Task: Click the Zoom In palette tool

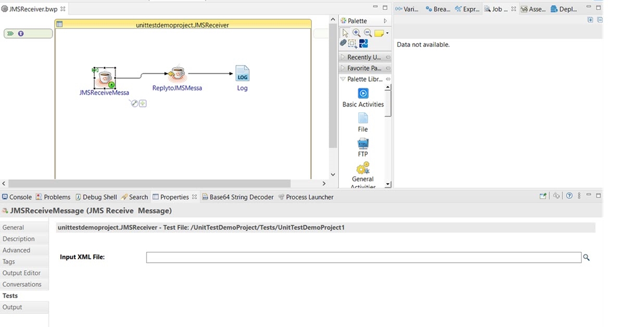Action: click(x=357, y=33)
